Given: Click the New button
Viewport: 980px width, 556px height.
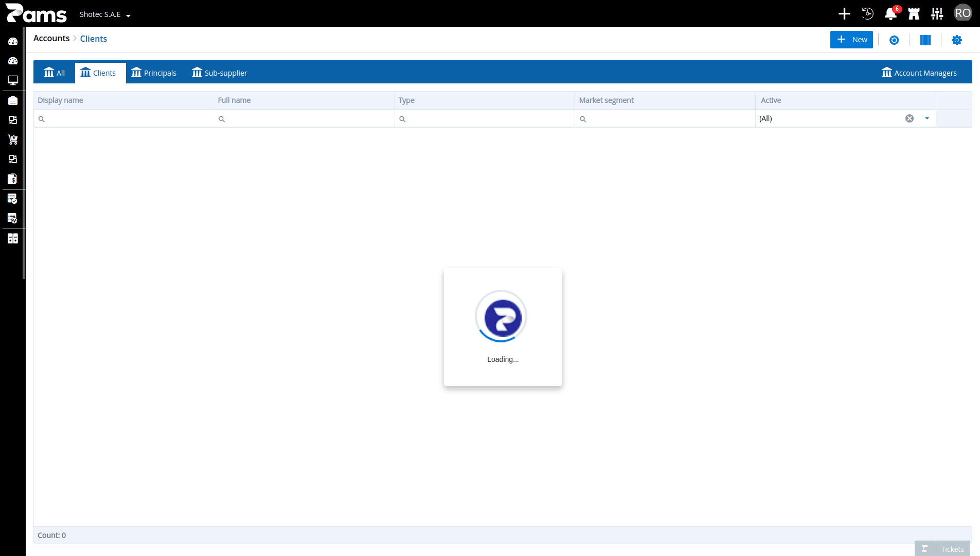Looking at the screenshot, I should point(851,40).
